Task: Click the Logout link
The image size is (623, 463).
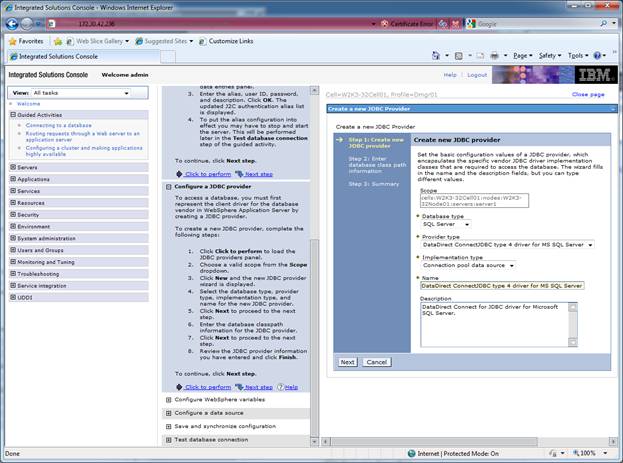Action: click(x=476, y=75)
